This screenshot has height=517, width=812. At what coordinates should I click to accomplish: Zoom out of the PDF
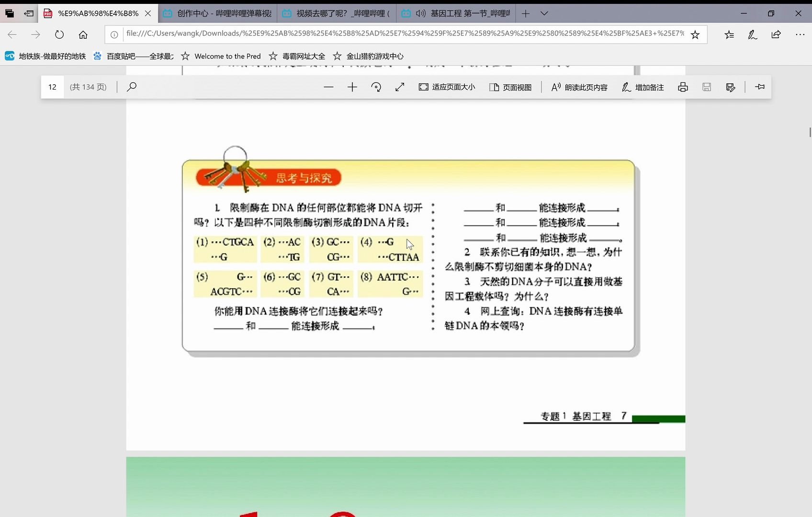[328, 87]
